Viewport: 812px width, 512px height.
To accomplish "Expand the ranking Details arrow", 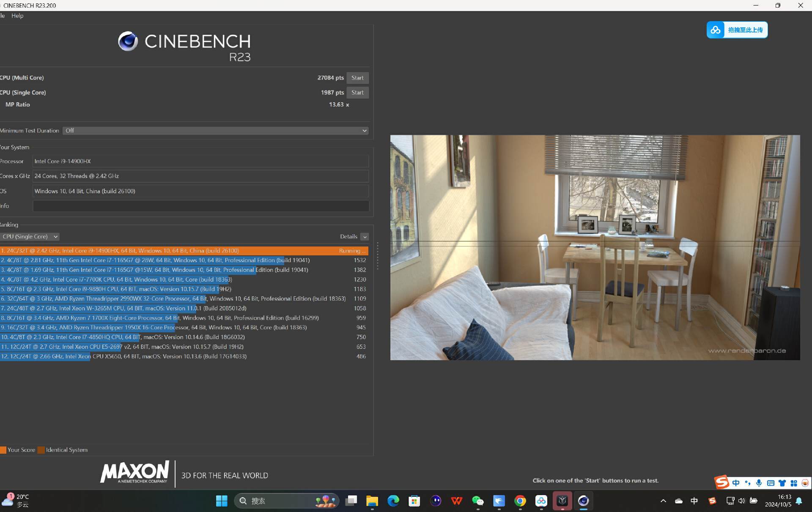I will point(365,237).
